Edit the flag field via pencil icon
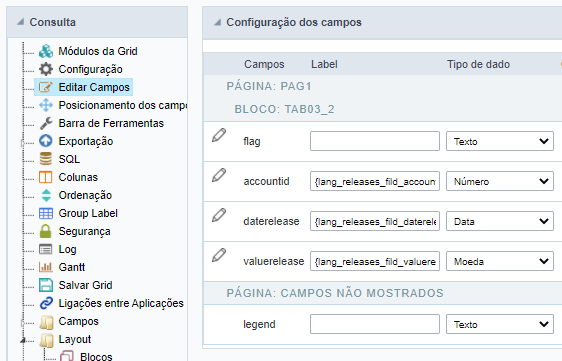This screenshot has width=562, height=361. point(219,136)
